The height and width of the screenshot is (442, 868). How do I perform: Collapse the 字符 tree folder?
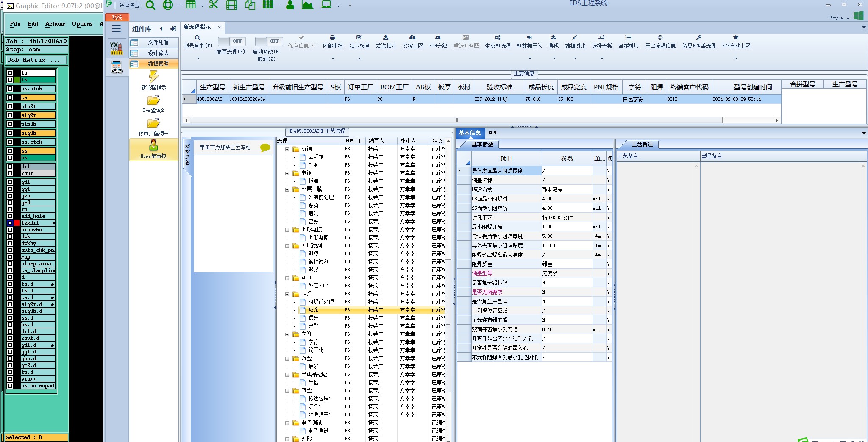287,334
